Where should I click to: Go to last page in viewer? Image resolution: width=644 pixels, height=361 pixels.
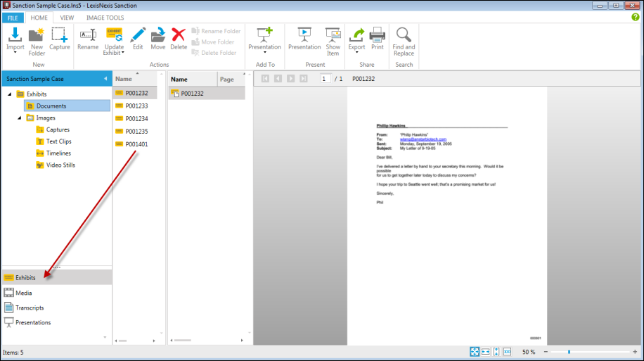click(304, 79)
